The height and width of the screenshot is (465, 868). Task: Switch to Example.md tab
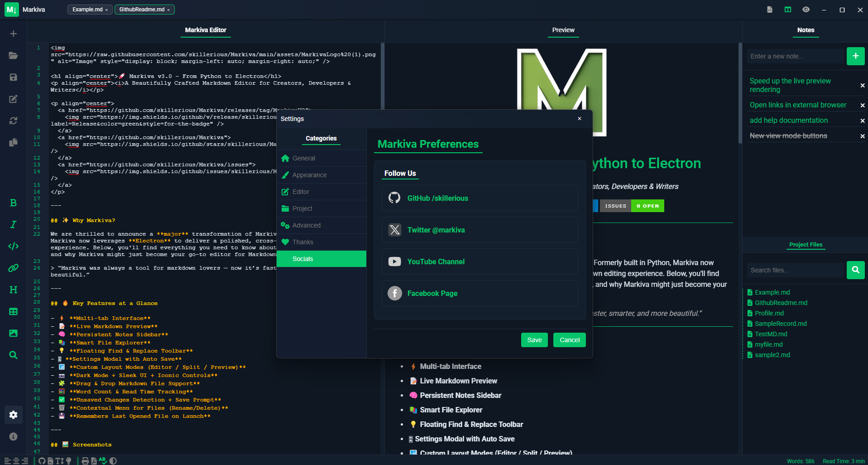coord(87,10)
